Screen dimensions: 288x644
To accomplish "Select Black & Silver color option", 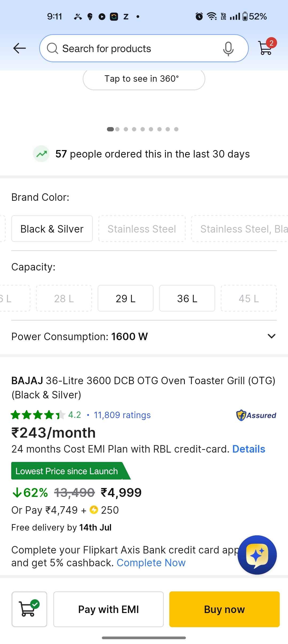I will (52, 229).
